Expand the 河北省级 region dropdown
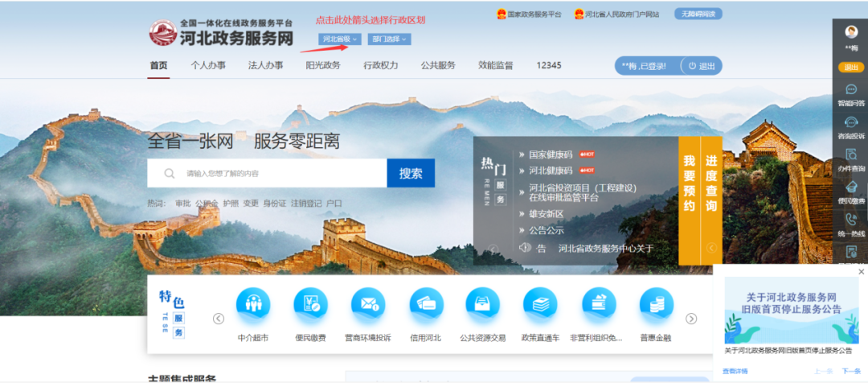868x383 pixels. pos(339,39)
